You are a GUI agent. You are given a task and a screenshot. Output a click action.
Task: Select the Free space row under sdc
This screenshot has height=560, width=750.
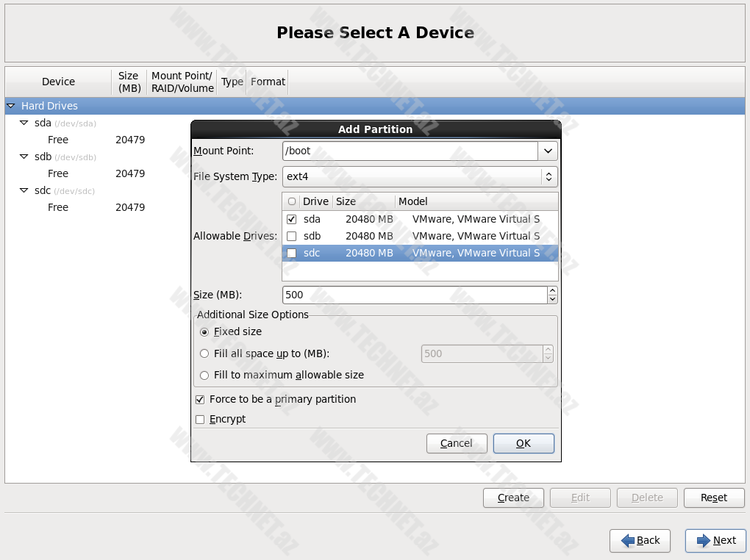[58, 207]
